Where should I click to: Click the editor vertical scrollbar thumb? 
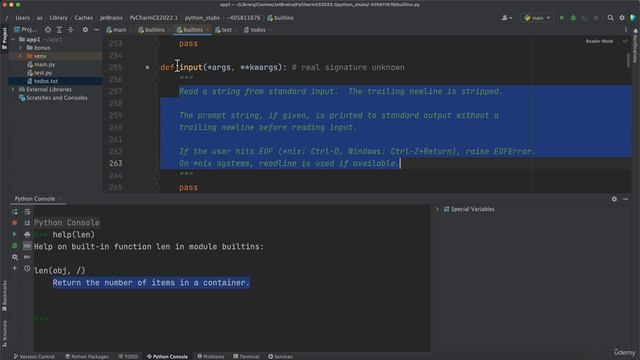tap(629, 60)
